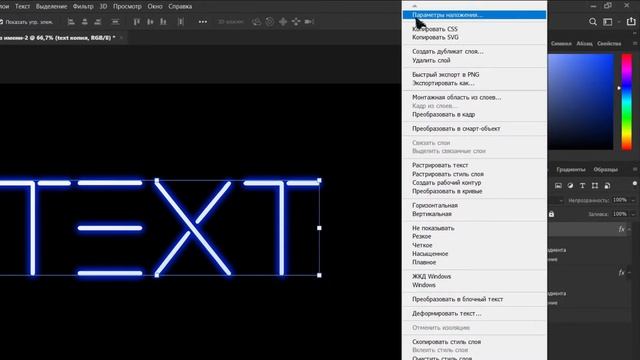
Task: Switch to the Образцы panel tab
Action: tap(606, 169)
